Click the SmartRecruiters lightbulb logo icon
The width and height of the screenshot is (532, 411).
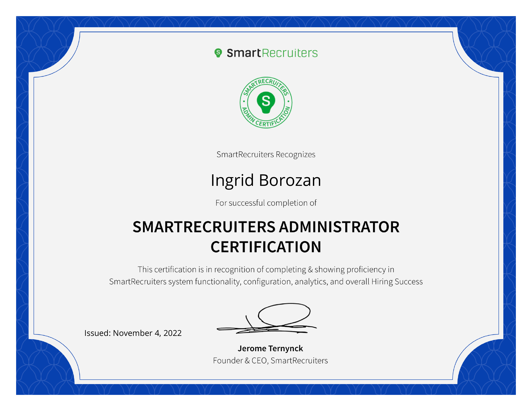(x=218, y=53)
